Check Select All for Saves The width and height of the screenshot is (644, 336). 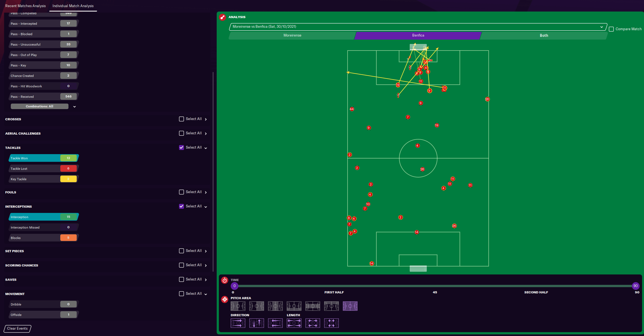(181, 279)
